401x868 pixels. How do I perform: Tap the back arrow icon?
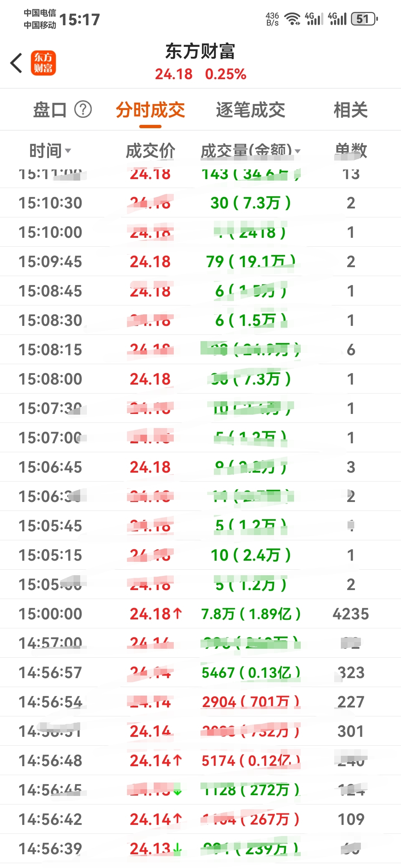pyautogui.click(x=16, y=63)
